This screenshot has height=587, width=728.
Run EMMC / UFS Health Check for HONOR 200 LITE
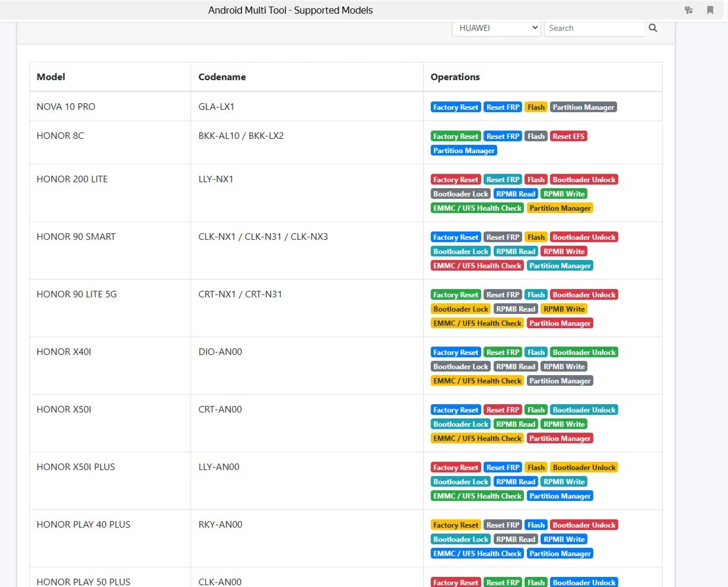(x=478, y=208)
